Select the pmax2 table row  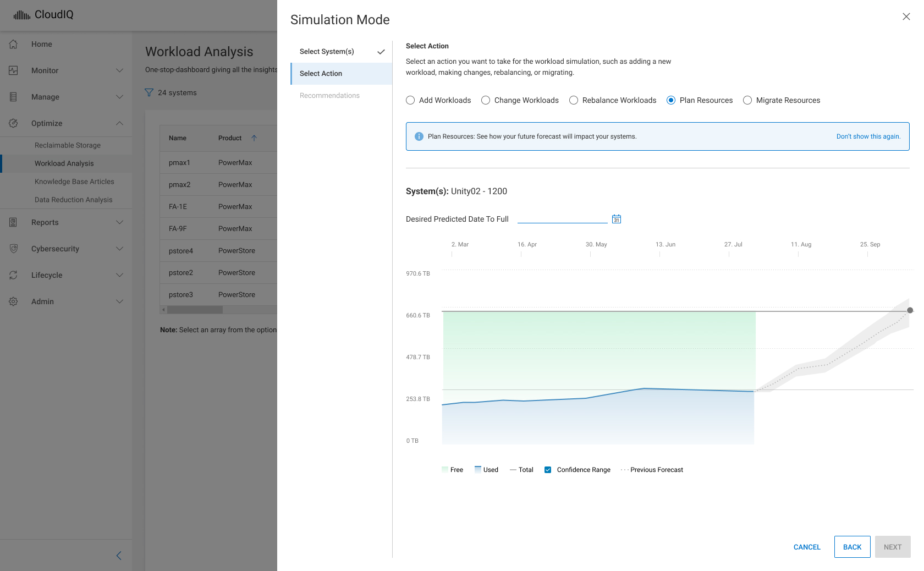218,185
